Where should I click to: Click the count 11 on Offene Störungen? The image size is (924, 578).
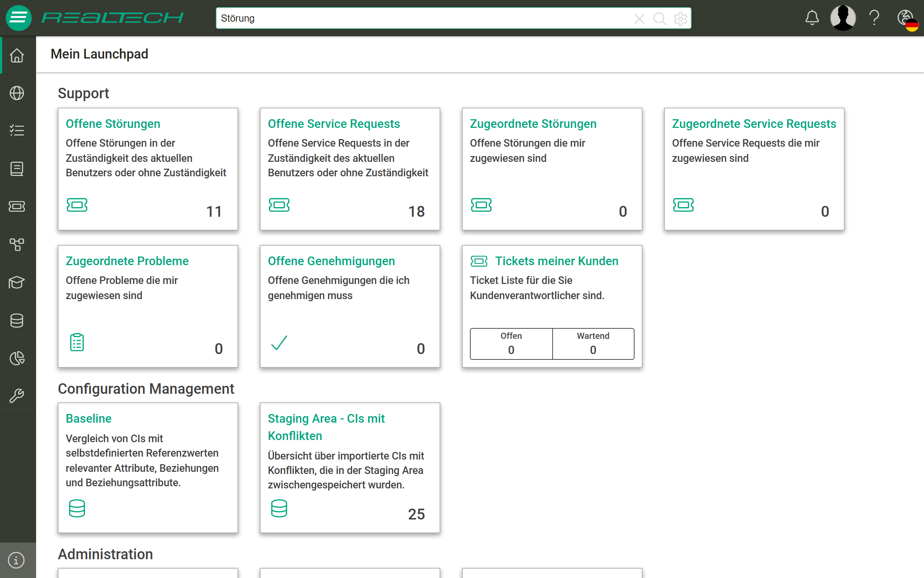pos(214,211)
